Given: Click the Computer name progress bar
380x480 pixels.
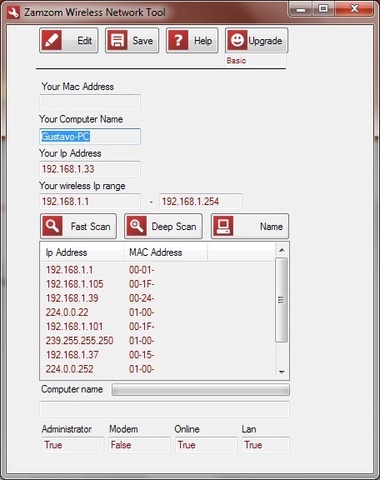Looking at the screenshot, I should pyautogui.click(x=201, y=390).
